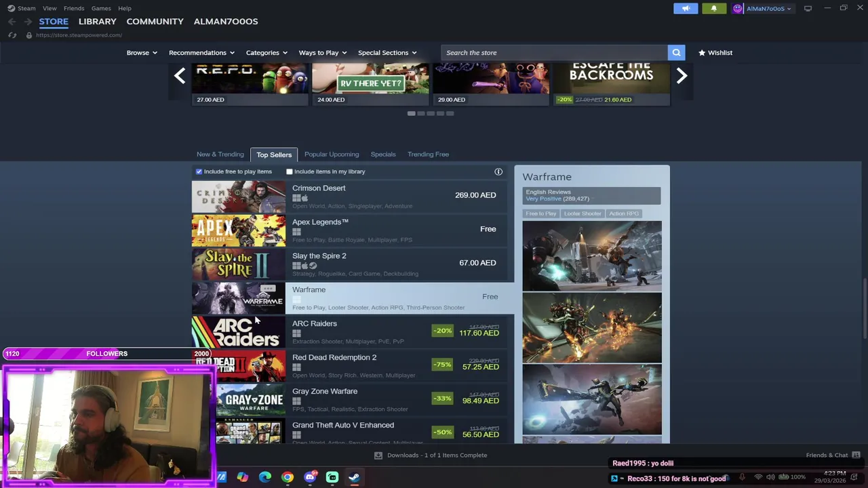Open the Categories dropdown

[x=267, y=52]
